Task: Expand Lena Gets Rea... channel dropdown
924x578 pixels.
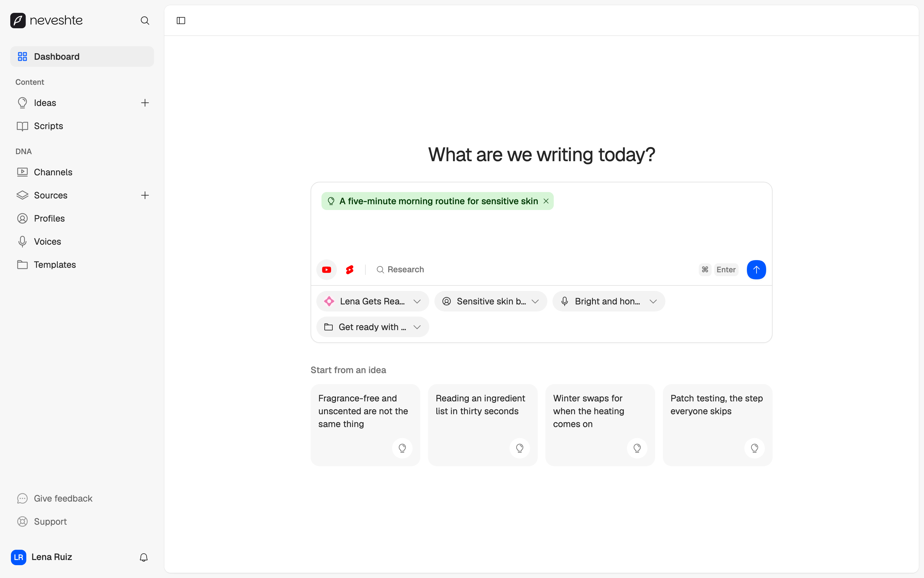Action: tap(373, 302)
